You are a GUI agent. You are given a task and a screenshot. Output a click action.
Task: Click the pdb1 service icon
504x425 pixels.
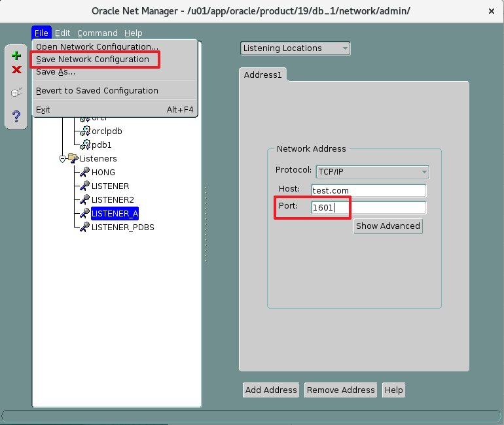[x=85, y=144]
